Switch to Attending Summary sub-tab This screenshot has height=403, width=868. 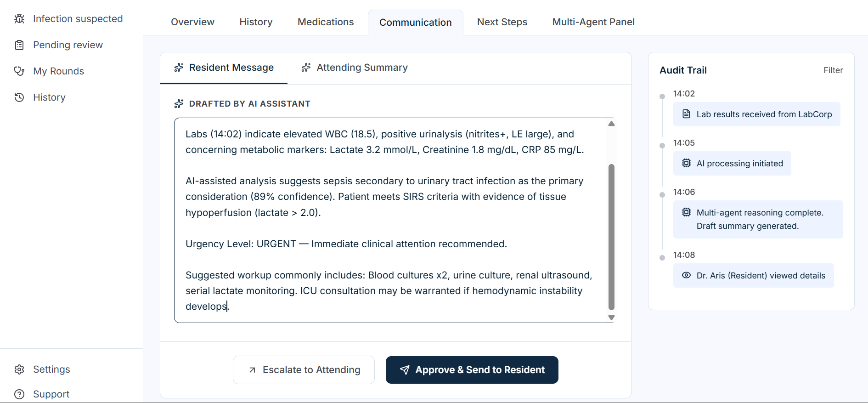pyautogui.click(x=355, y=68)
